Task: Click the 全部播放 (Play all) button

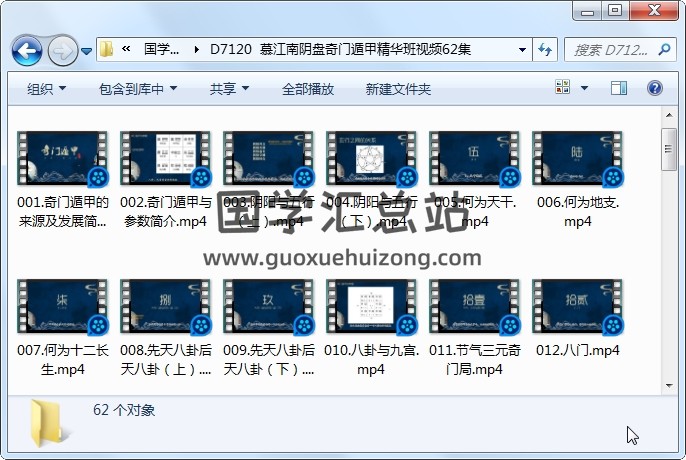Action: coord(307,89)
